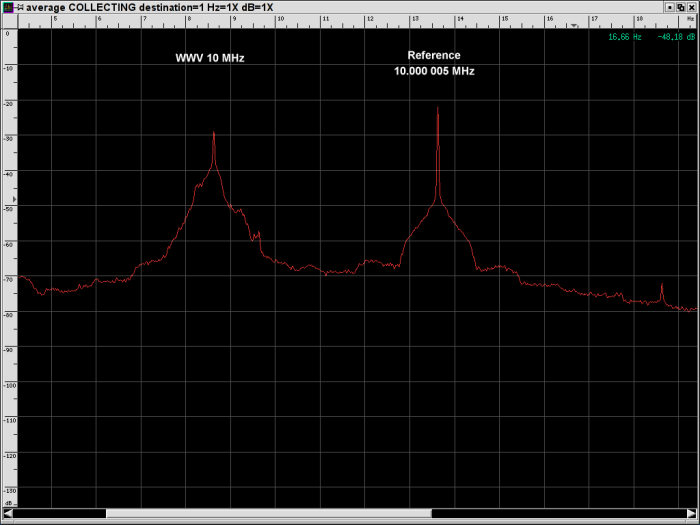
Task: Minimize the average spectrum window
Action: [670, 7]
